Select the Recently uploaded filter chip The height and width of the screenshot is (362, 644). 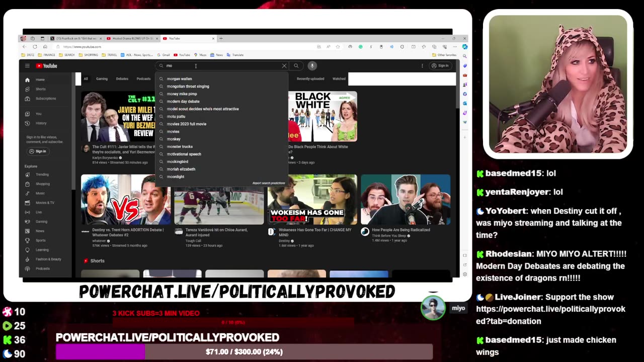(310, 79)
